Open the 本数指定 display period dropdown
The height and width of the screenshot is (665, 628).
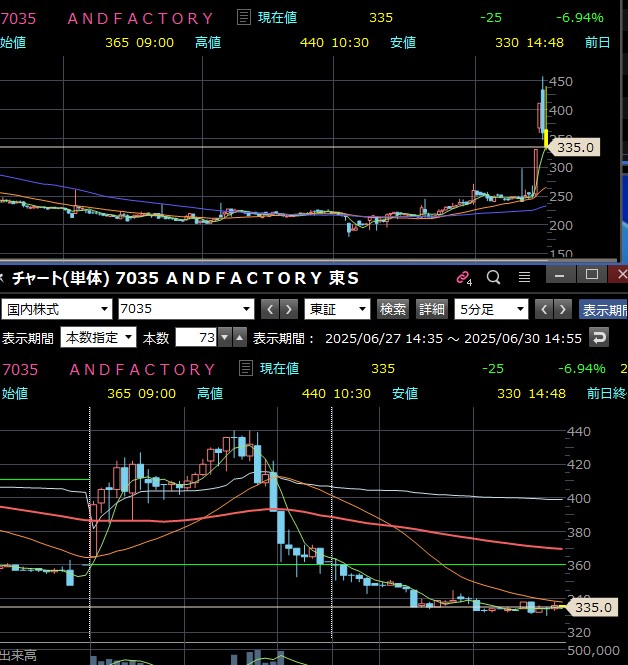98,338
